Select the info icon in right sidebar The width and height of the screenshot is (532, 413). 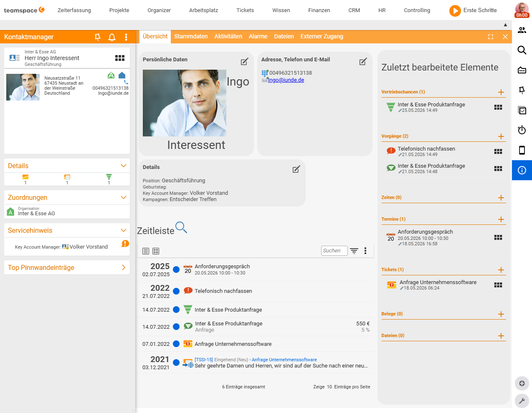(x=522, y=170)
